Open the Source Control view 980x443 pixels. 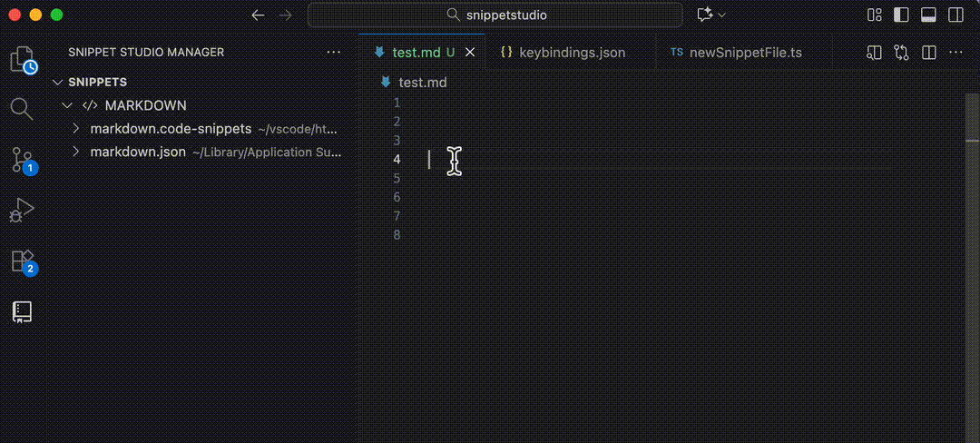[22, 160]
